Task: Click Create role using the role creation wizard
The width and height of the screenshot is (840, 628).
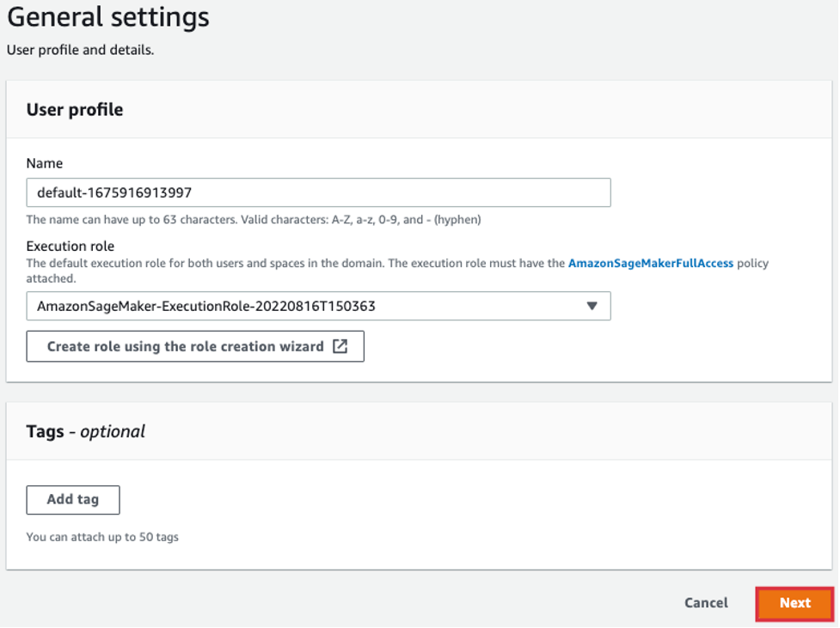Action: coord(185,347)
